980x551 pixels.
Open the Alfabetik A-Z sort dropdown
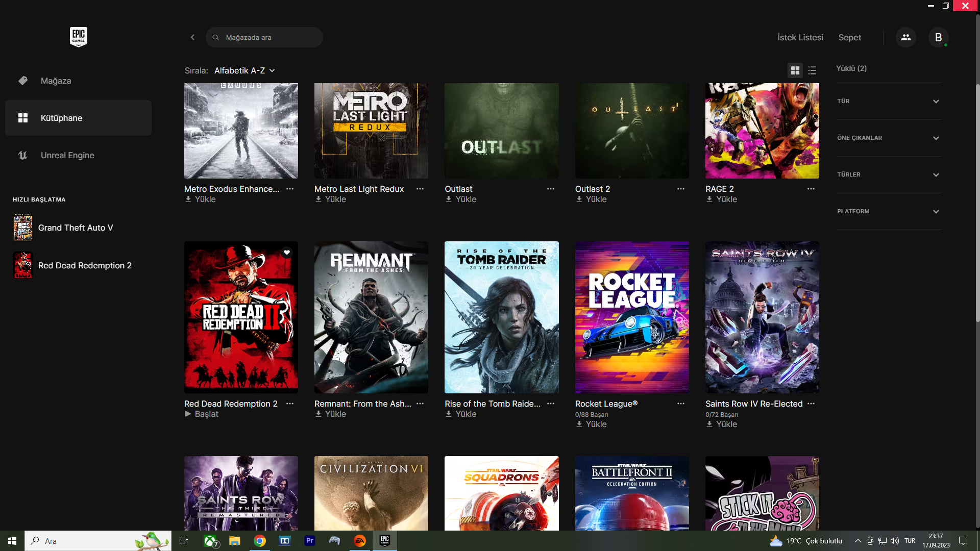click(244, 70)
